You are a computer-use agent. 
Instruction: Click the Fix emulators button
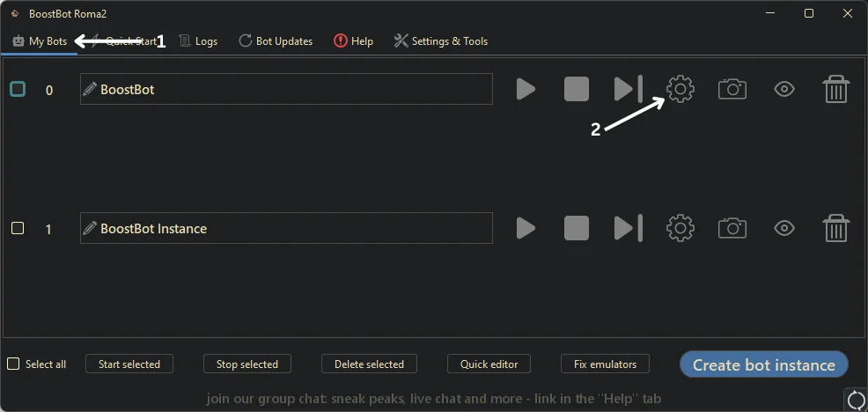(605, 364)
